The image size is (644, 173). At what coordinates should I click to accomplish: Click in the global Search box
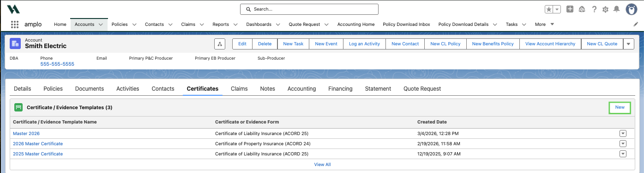(x=309, y=9)
